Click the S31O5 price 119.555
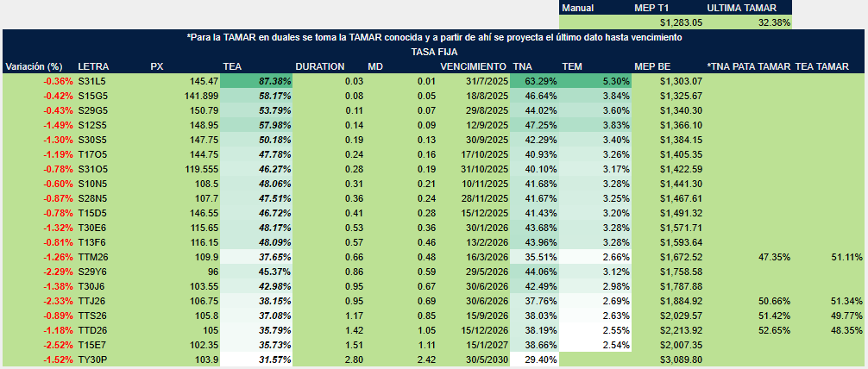Image resolution: width=868 pixels, height=369 pixels. 202,168
